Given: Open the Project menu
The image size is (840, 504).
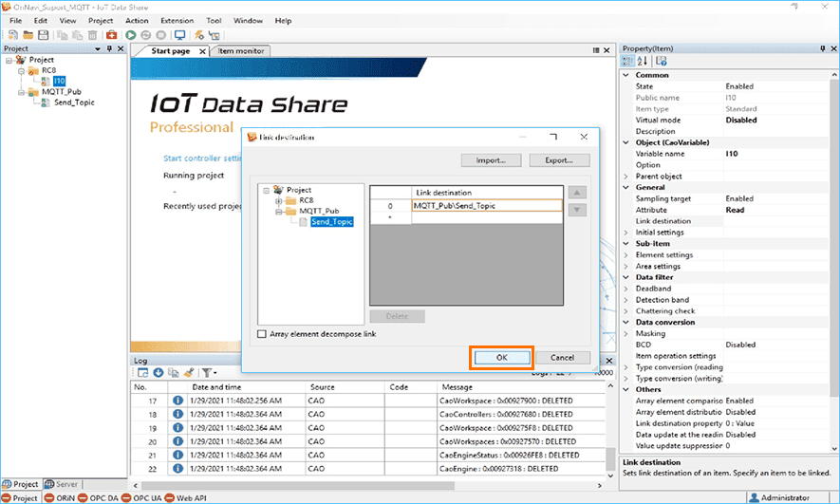Looking at the screenshot, I should coord(101,21).
